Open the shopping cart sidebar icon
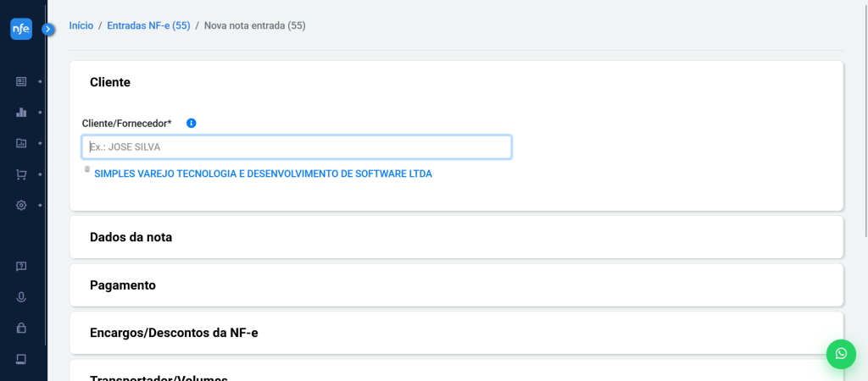The width and height of the screenshot is (868, 381). coord(21,174)
